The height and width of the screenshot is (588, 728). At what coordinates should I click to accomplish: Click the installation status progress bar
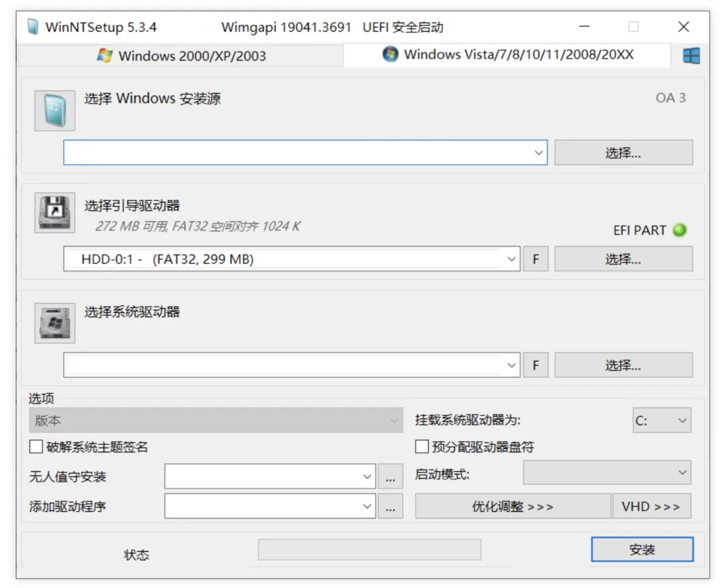coord(369,550)
